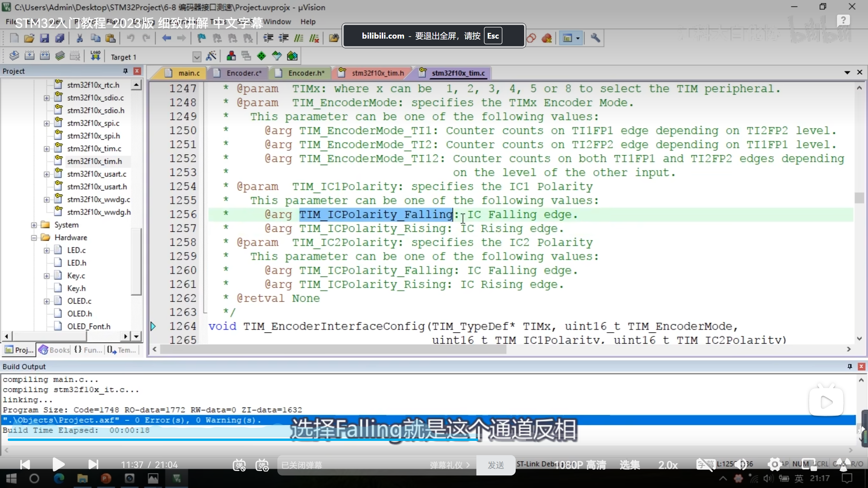Open Options for Target wand icon
The height and width of the screenshot is (488, 868).
click(x=211, y=56)
